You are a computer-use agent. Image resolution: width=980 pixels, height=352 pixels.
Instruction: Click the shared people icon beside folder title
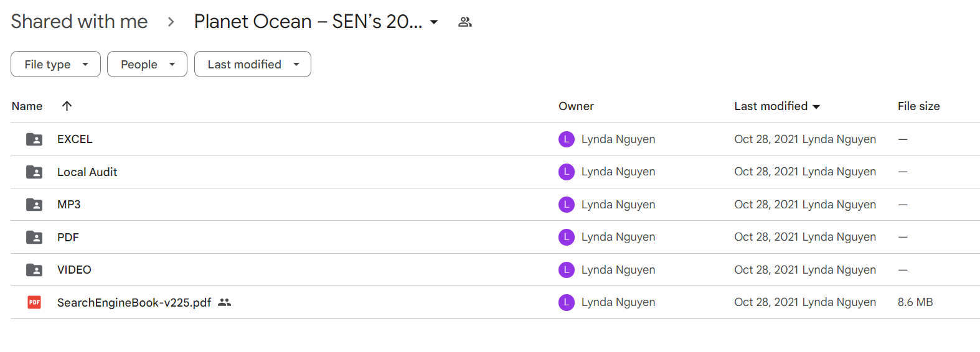click(465, 22)
